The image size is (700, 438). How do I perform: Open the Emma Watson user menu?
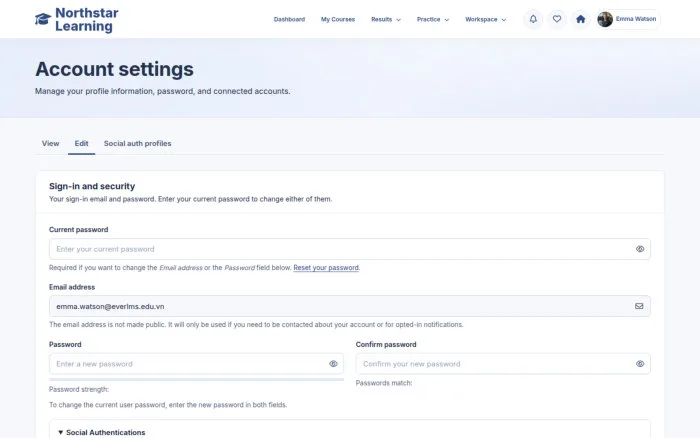click(x=629, y=19)
